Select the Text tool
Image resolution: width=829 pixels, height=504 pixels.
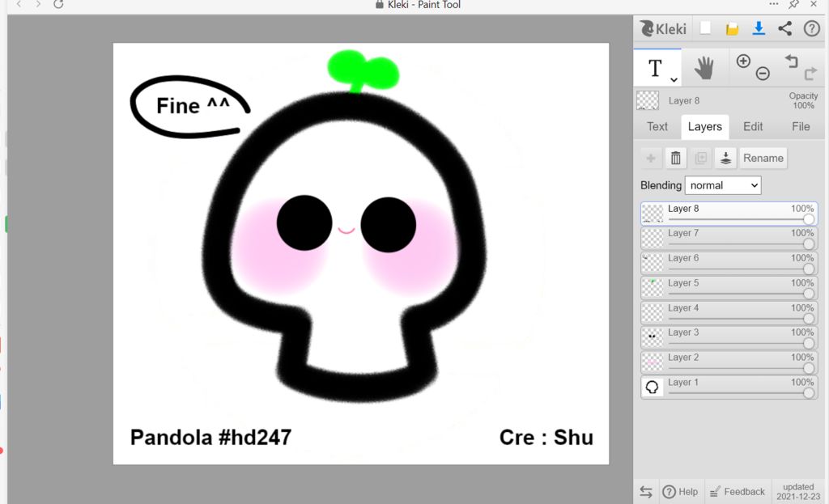pos(655,68)
